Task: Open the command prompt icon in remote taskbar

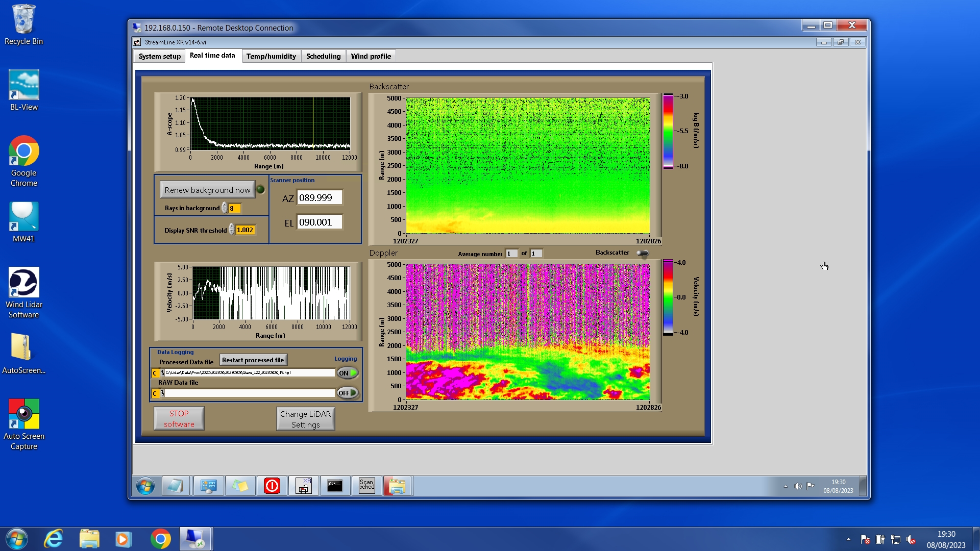Action: point(335,486)
